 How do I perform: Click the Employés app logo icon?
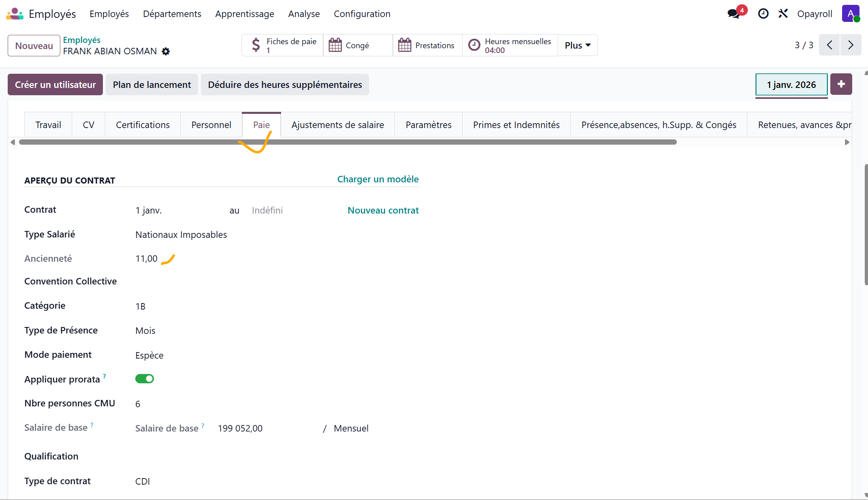(15, 14)
